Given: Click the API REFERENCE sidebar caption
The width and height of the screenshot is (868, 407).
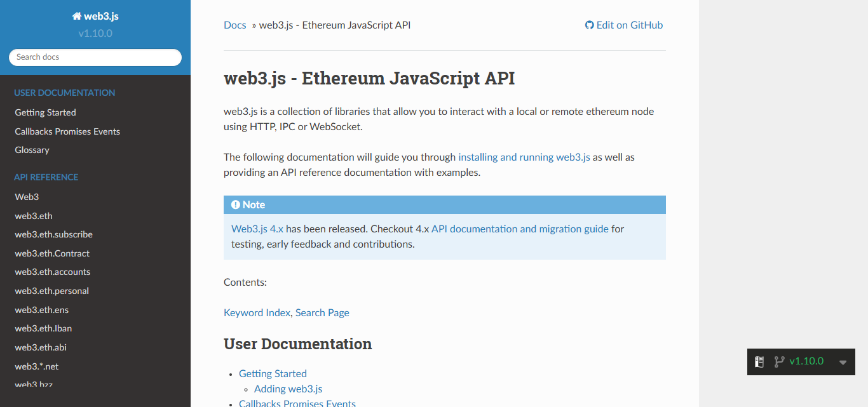Looking at the screenshot, I should pyautogui.click(x=46, y=177).
